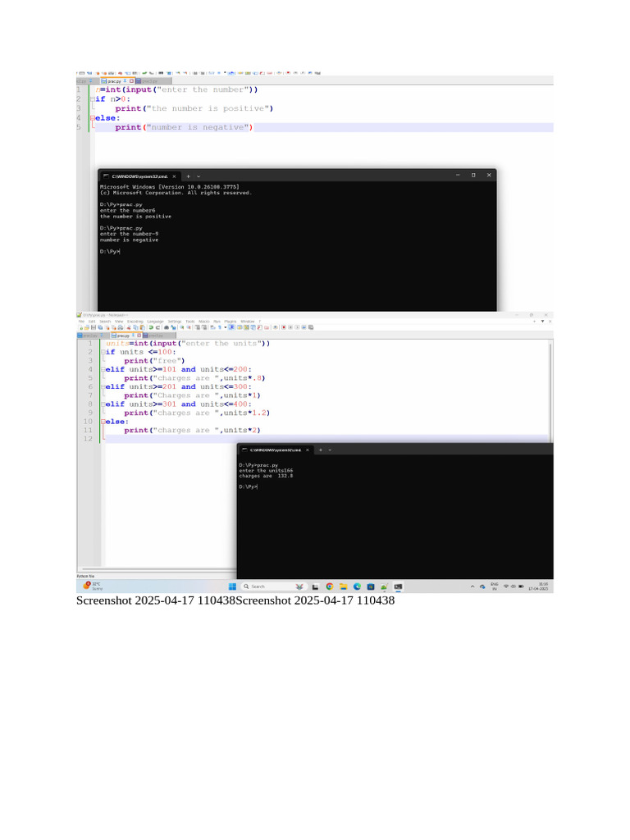Click the 'number is negative' print line in editor
The width and height of the screenshot is (630, 840).
pyautogui.click(x=184, y=127)
